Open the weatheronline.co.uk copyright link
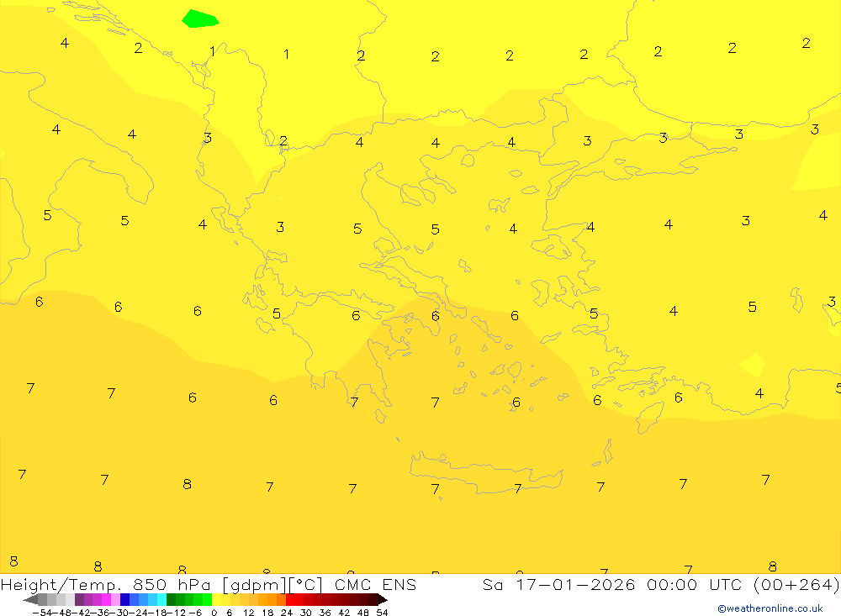This screenshot has height=616, width=841. click(x=770, y=608)
